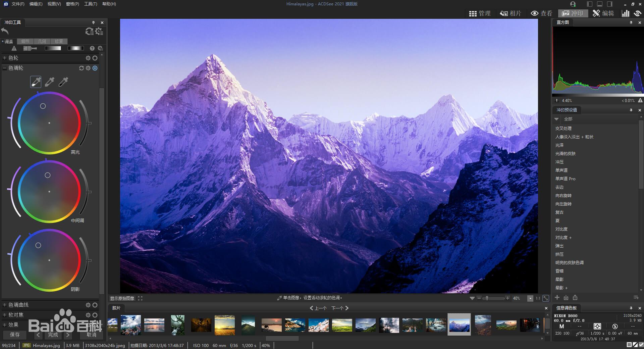
Task: Click the exposure warning triangle icon
Action: [14, 48]
